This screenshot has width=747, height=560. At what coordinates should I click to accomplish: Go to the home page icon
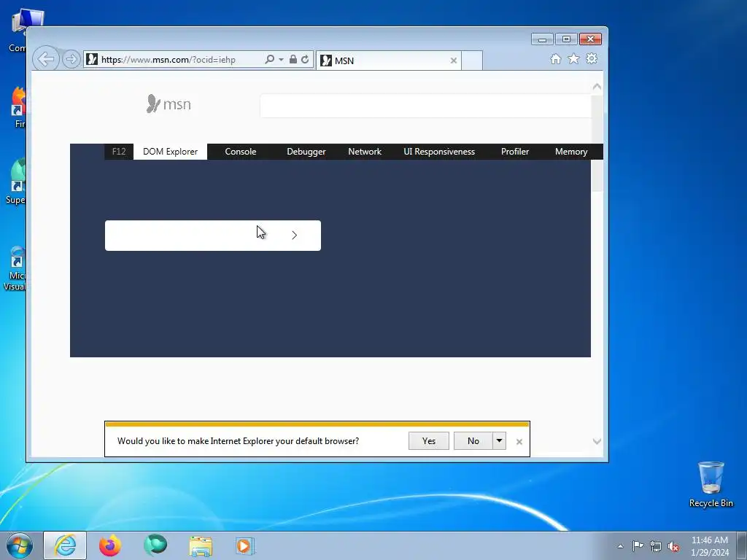coord(555,58)
